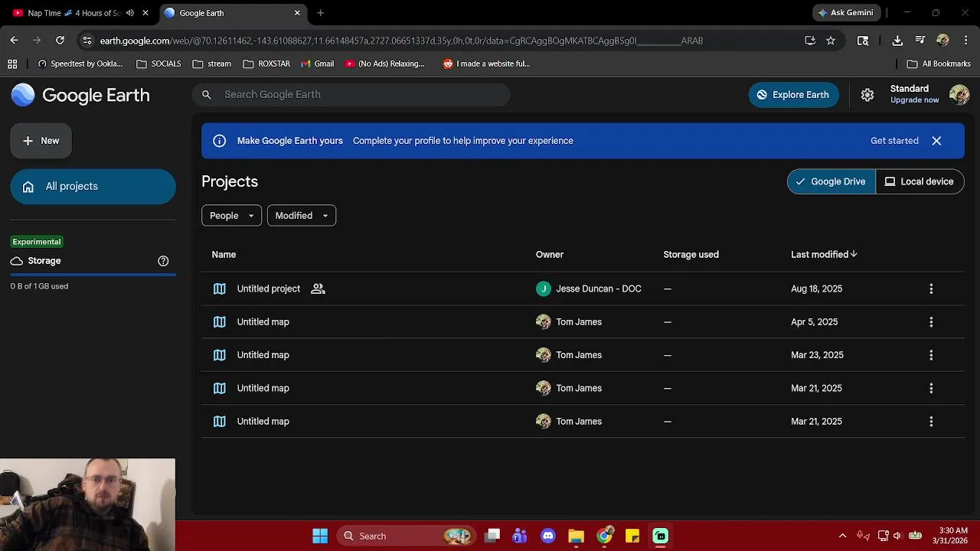Click the Upgrade now link
The height and width of the screenshot is (551, 980).
click(x=914, y=100)
